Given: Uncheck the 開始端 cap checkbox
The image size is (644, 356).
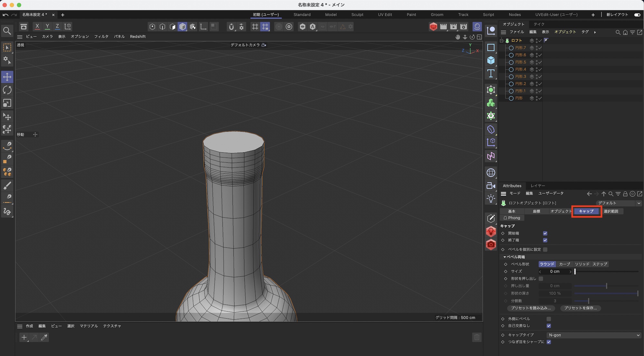Looking at the screenshot, I should point(545,233).
